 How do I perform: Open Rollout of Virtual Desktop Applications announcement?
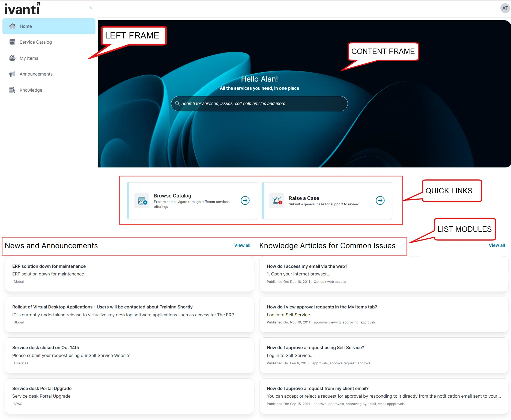tap(129, 314)
